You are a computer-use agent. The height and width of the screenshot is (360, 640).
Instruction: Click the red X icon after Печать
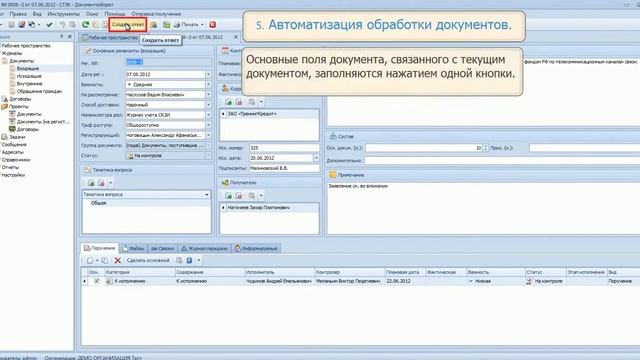[213, 25]
